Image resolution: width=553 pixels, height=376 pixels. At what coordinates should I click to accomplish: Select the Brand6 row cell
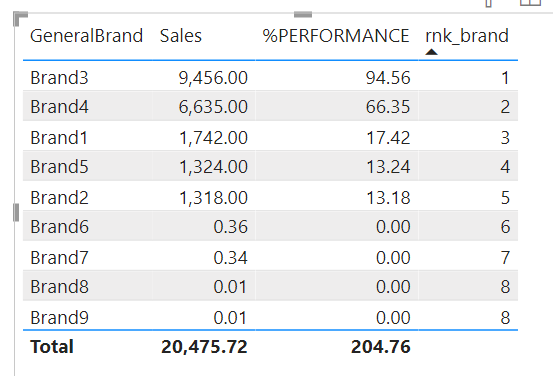coord(59,226)
